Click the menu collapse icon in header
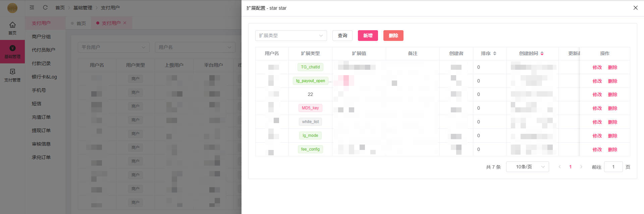644x214 pixels. pos(32,7)
